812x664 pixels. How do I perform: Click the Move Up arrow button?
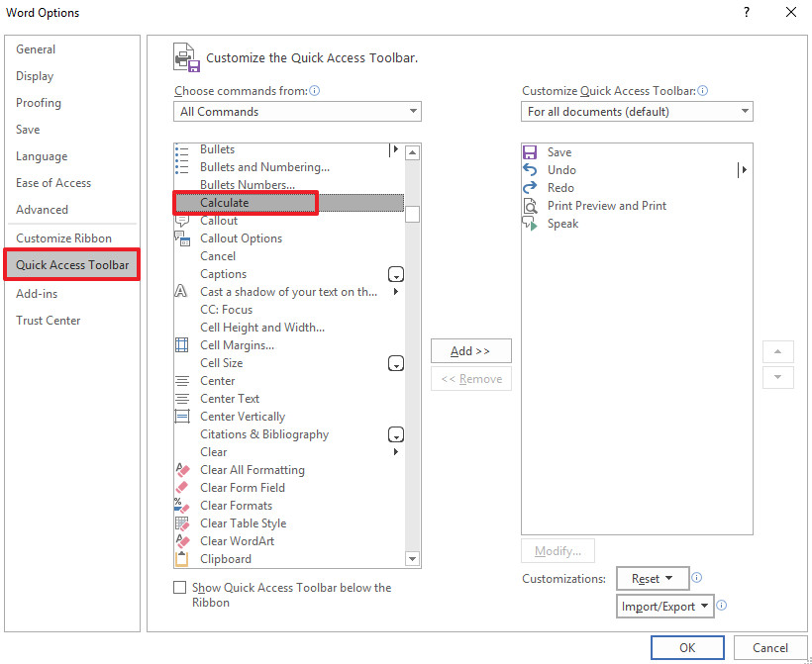pyautogui.click(x=777, y=352)
